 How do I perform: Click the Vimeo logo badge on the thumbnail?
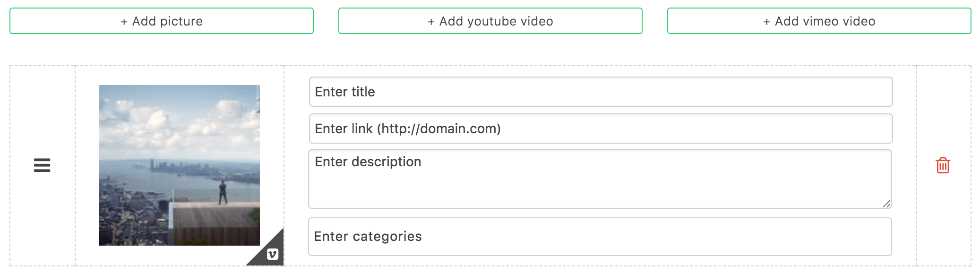(273, 254)
